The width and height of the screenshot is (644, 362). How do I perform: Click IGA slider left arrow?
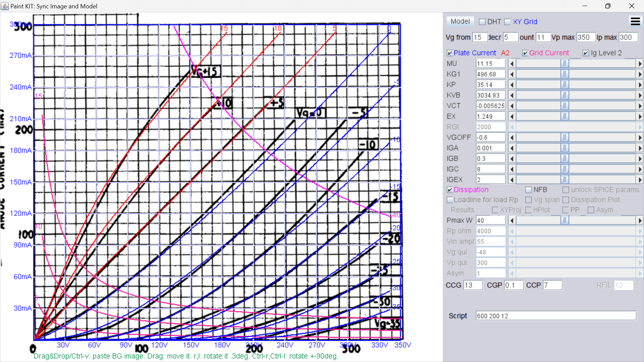pos(512,148)
